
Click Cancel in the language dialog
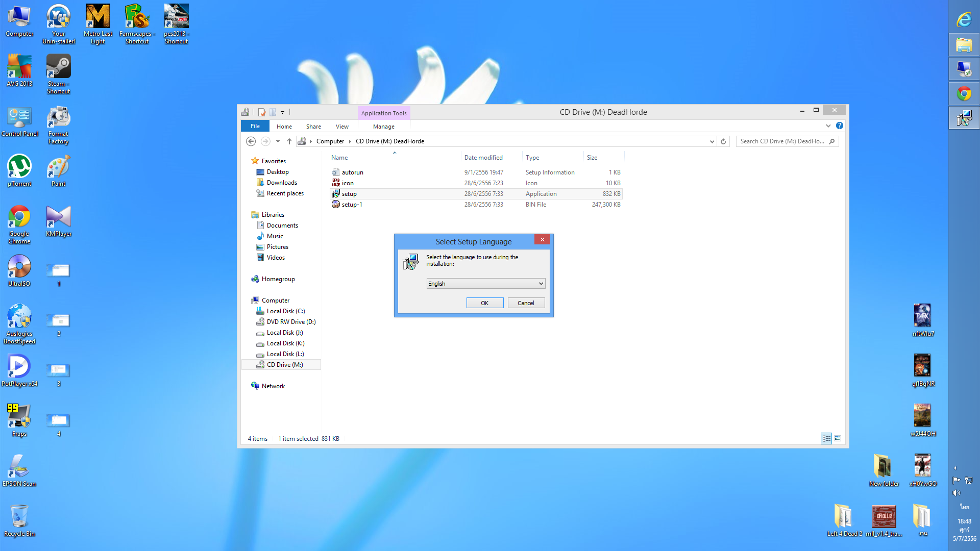pos(526,303)
